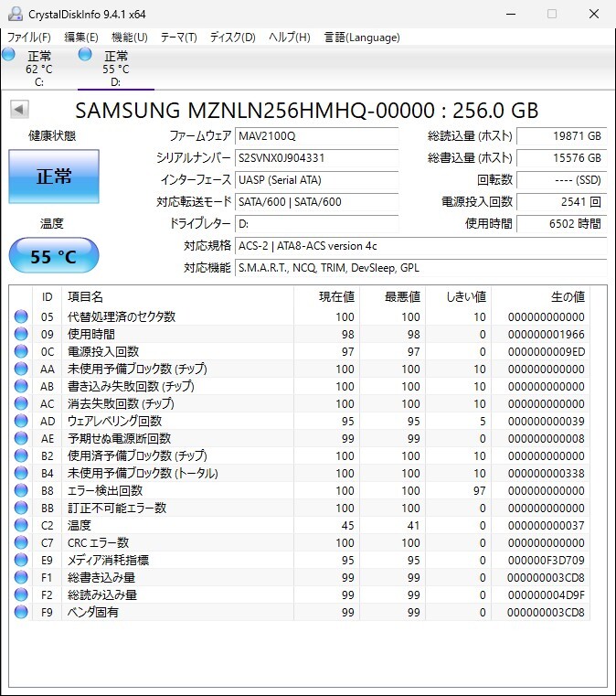Click the status circle icon for row F1
Viewport: 616px width, 696px height.
coord(21,577)
